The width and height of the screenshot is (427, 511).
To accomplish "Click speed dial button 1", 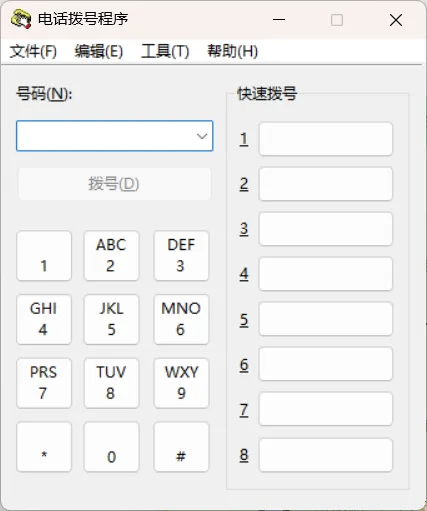I will [326, 139].
